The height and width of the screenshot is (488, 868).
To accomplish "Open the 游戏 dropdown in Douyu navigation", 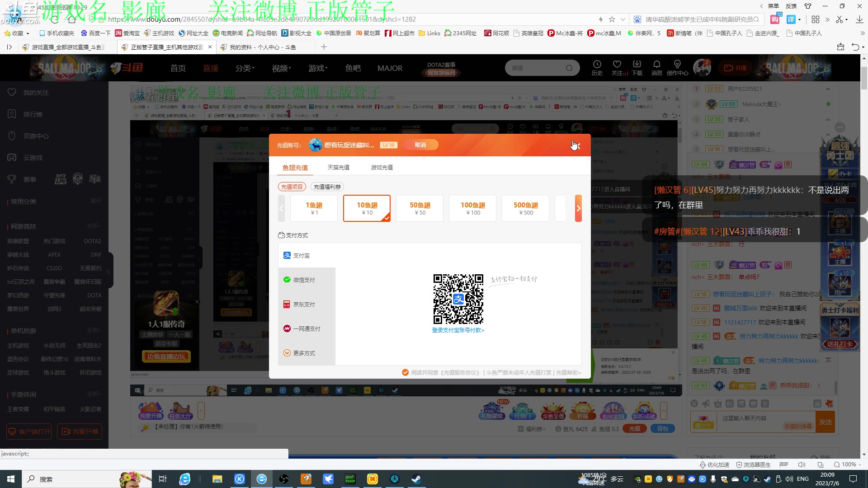I will 318,68.
